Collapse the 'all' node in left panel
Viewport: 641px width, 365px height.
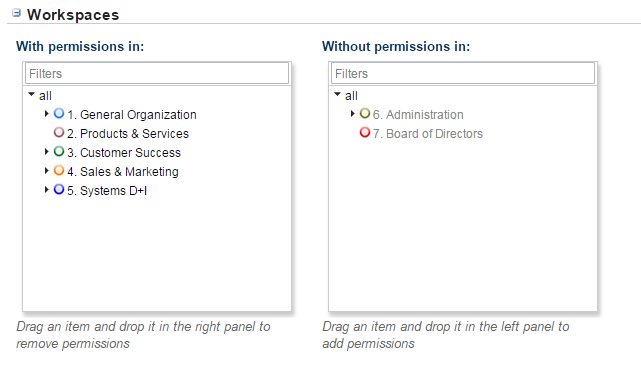point(31,94)
